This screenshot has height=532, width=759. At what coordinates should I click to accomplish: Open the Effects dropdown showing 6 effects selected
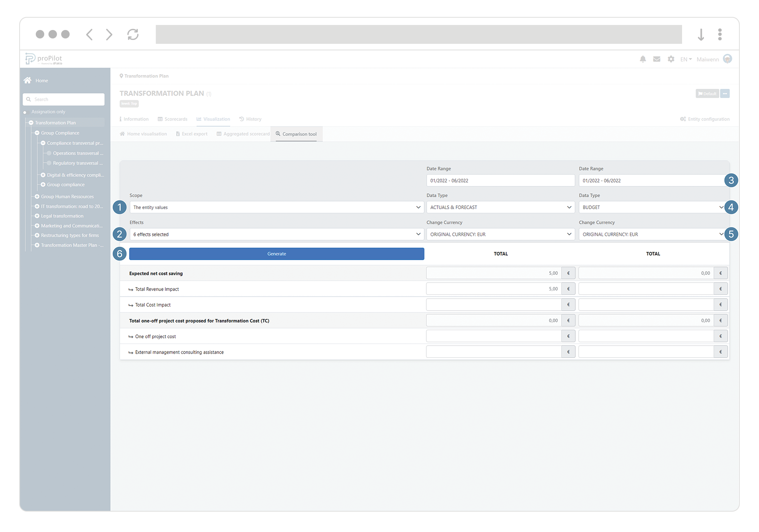[276, 234]
